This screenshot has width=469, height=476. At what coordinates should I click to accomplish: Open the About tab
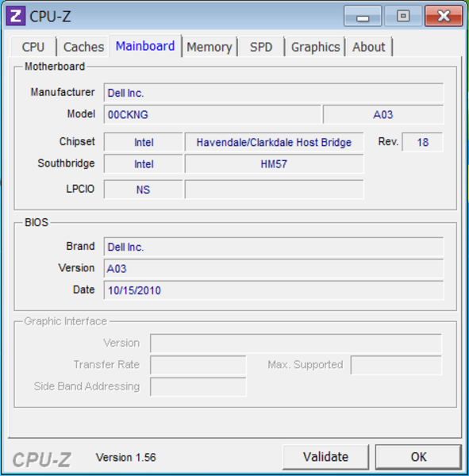(x=369, y=47)
